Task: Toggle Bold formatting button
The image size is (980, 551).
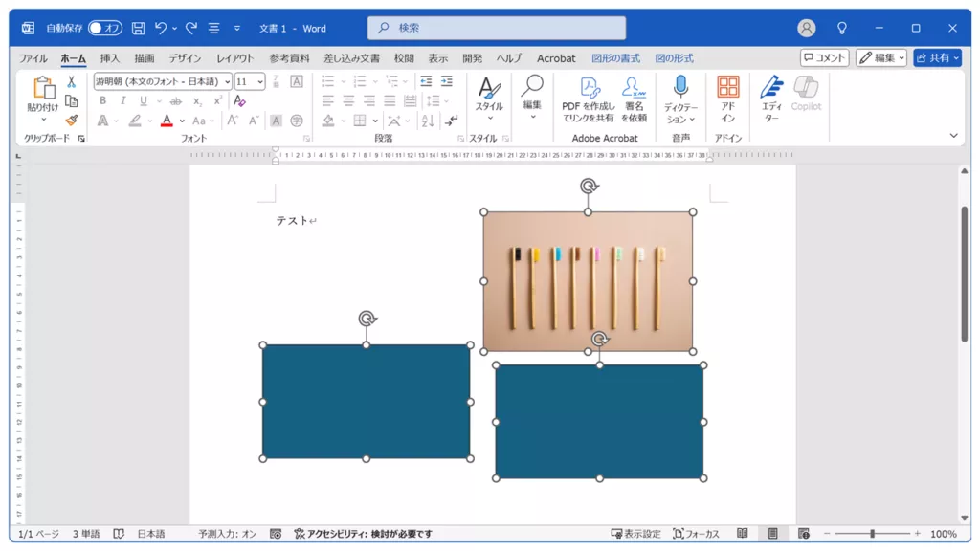Action: (x=103, y=101)
